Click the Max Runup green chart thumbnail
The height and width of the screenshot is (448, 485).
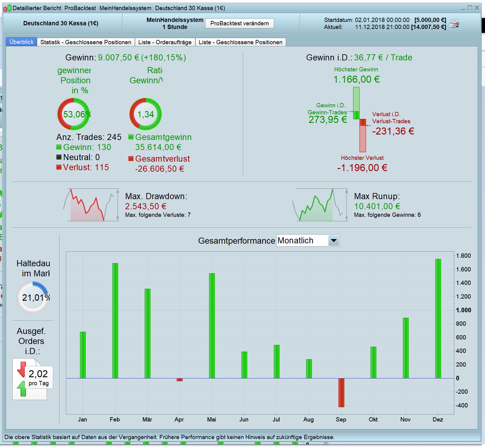point(320,205)
